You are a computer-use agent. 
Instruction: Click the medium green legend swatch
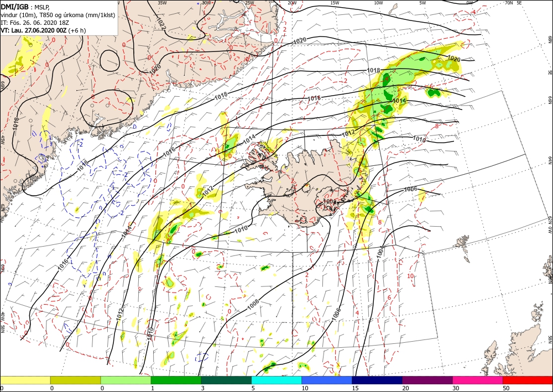click(176, 380)
